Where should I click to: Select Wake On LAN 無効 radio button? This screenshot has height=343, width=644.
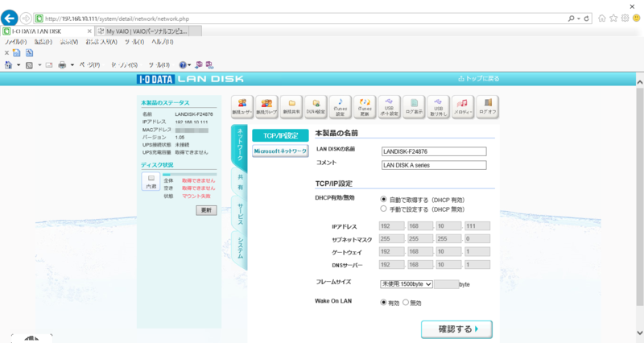coord(406,302)
